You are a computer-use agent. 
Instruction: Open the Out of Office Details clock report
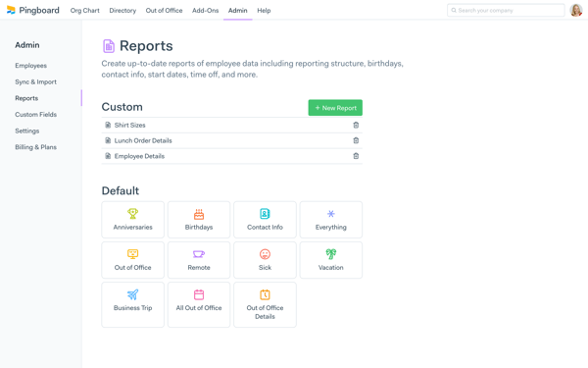(265, 304)
